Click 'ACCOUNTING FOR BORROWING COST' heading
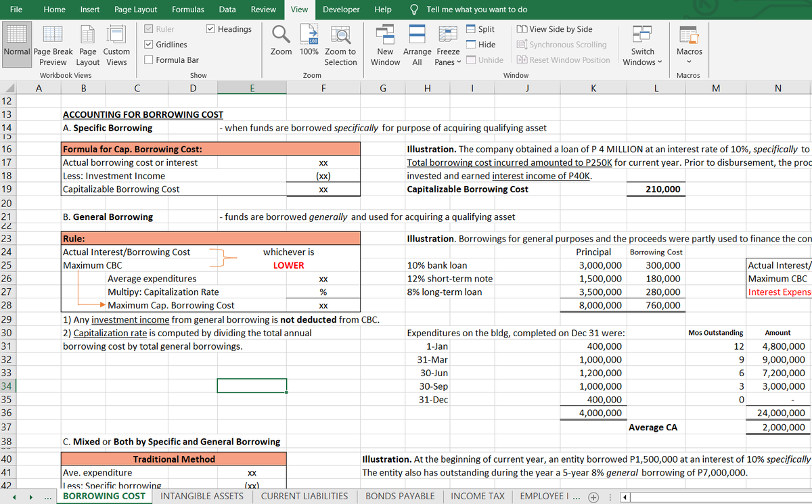Screen dimensions: 812x504 pos(143,115)
